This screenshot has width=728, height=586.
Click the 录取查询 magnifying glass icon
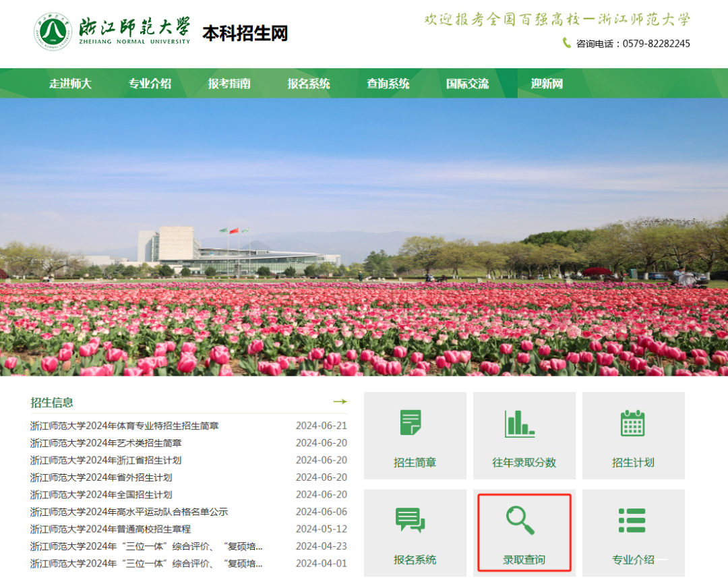tap(520, 520)
